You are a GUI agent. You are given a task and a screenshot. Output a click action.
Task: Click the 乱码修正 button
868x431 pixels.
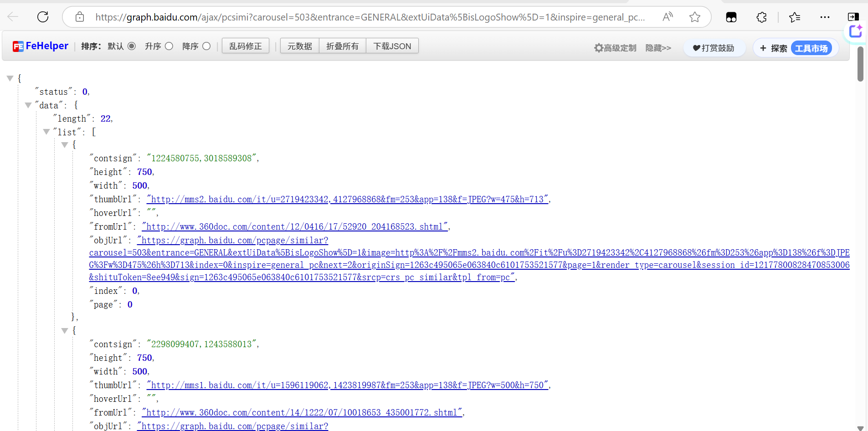246,46
